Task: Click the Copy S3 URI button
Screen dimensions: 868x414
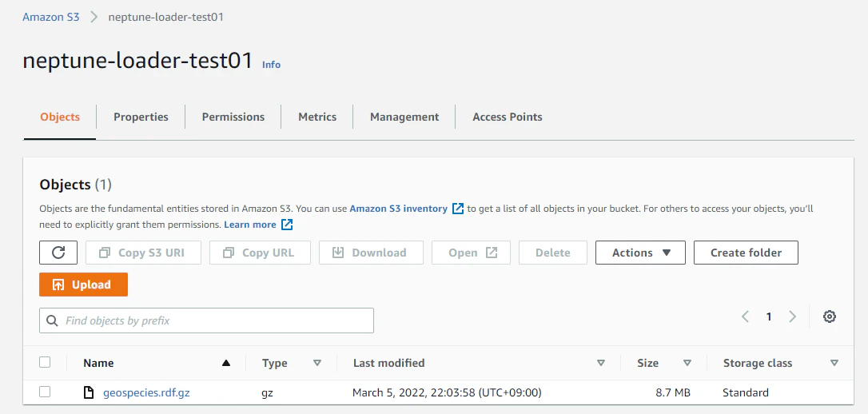Action: [x=143, y=253]
